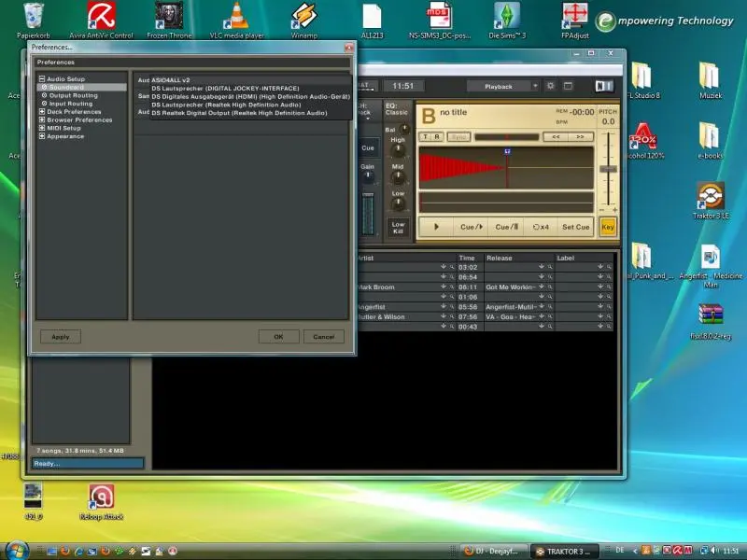Click the Cancel button in Preferences
This screenshot has height=560, width=747.
[x=323, y=337]
